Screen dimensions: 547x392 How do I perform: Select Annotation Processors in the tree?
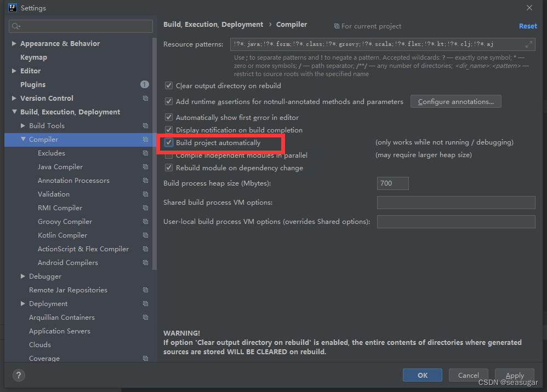point(73,181)
